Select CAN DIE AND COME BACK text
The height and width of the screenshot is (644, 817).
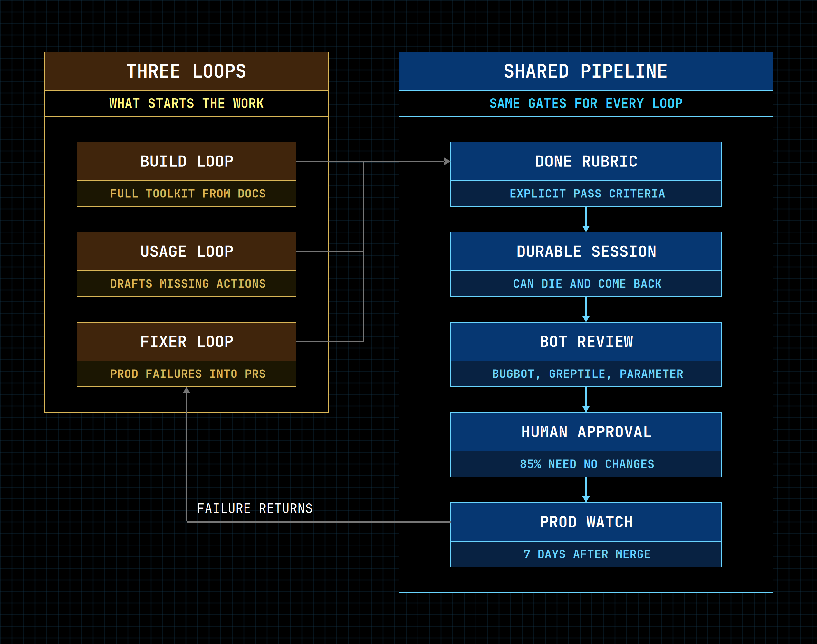coord(587,284)
